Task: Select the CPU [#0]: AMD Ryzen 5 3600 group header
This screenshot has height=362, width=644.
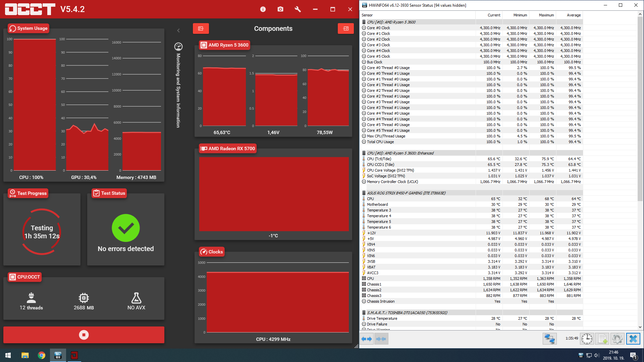Action: click(x=471, y=22)
